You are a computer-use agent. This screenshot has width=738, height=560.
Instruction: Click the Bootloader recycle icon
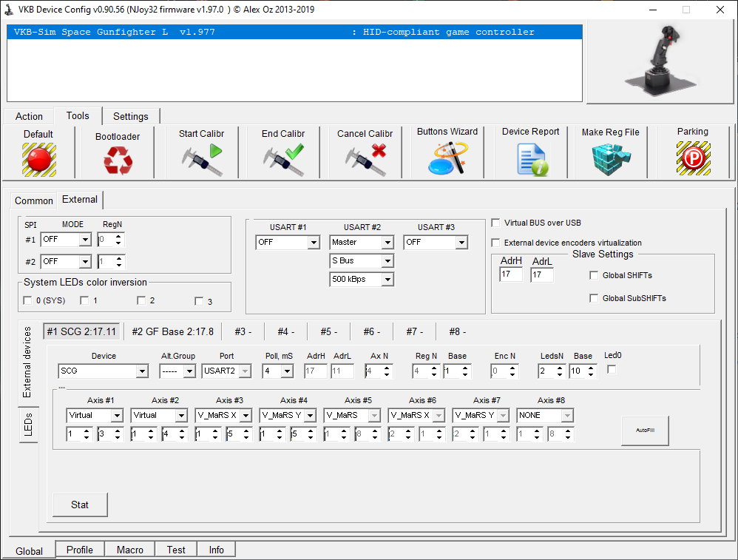click(118, 161)
